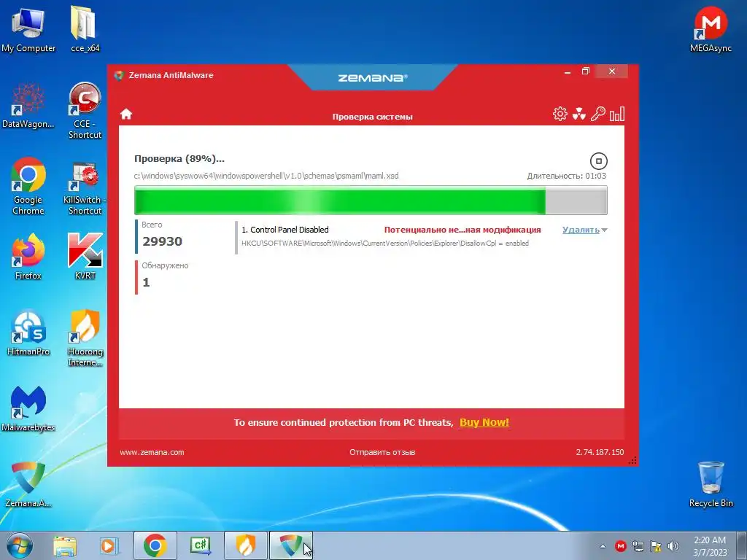747x560 pixels.
Task: Click the window resize grip corner
Action: click(632, 461)
